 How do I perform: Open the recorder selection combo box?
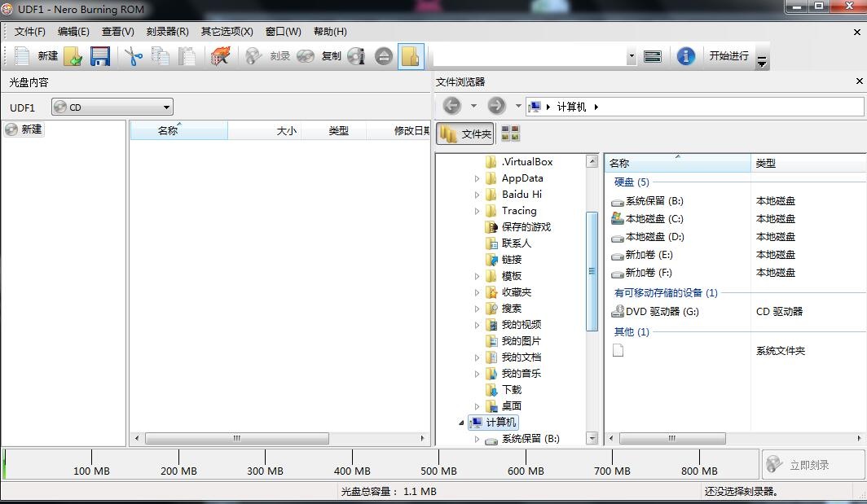pos(535,56)
